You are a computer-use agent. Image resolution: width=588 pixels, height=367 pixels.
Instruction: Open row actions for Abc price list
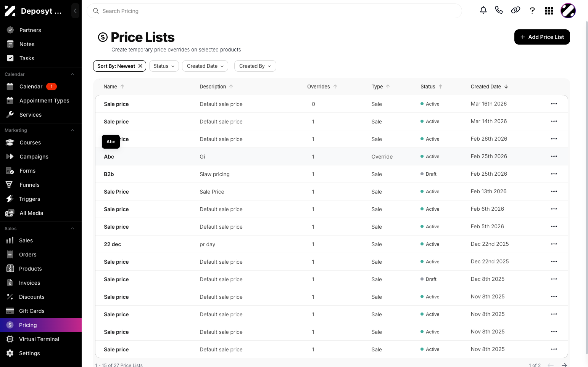tap(554, 156)
